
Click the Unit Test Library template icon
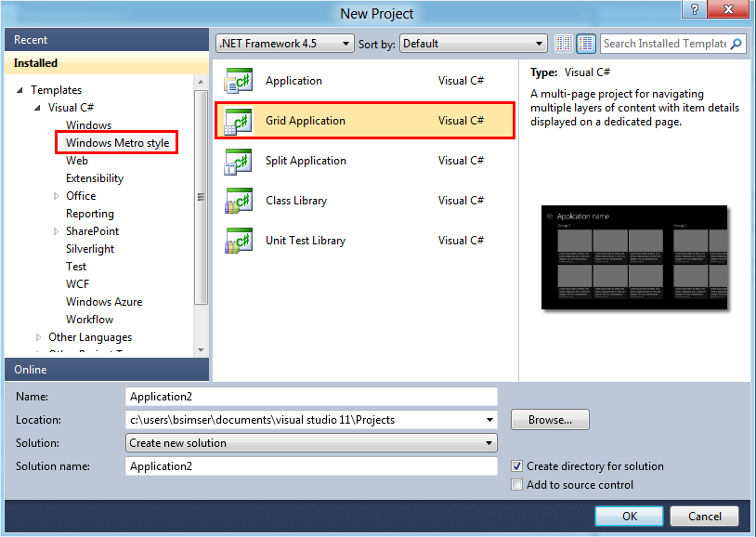coord(238,241)
